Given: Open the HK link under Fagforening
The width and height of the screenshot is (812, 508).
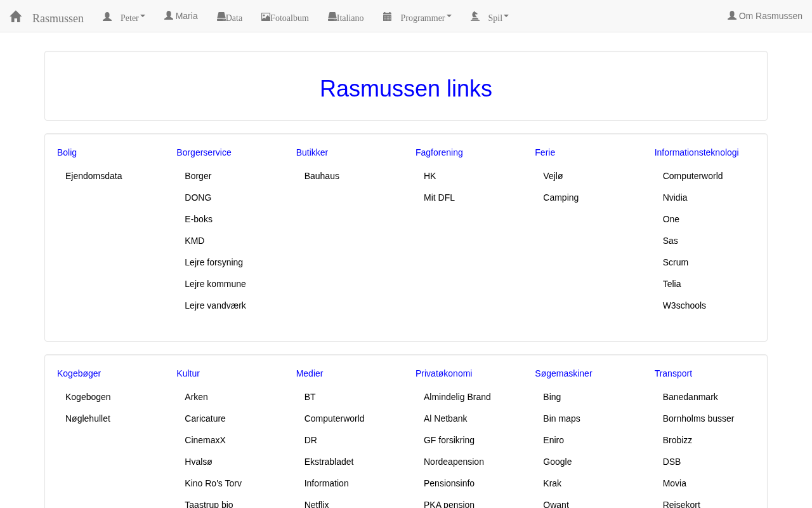Looking at the screenshot, I should 430,176.
